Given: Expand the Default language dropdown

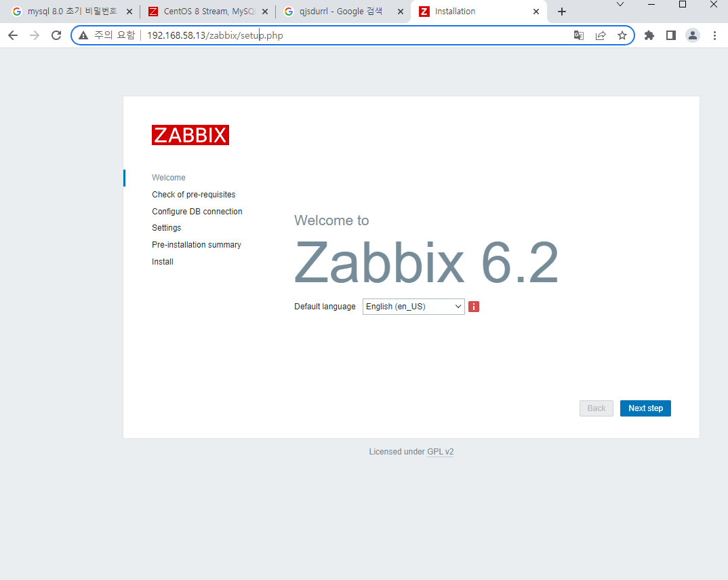Looking at the screenshot, I should point(413,307).
